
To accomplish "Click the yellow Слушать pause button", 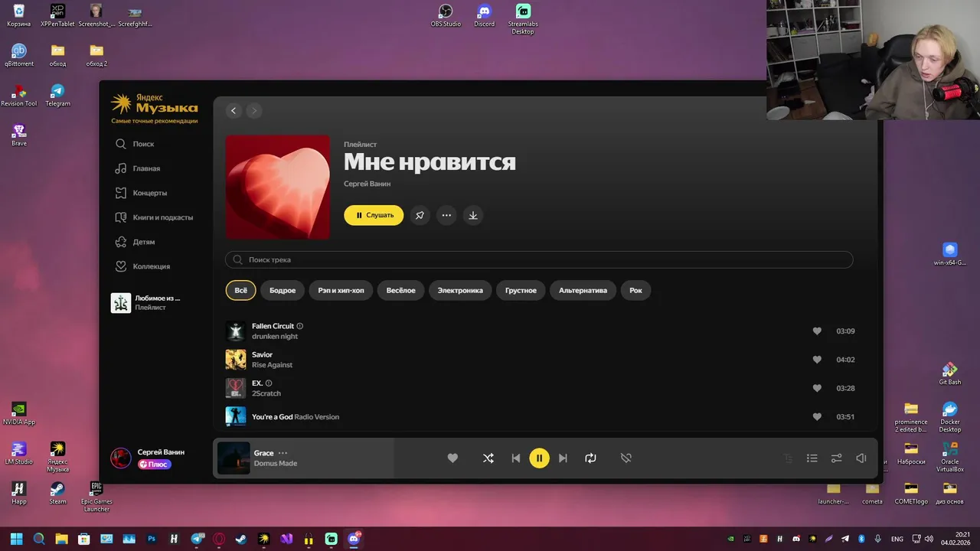I will pyautogui.click(x=374, y=215).
